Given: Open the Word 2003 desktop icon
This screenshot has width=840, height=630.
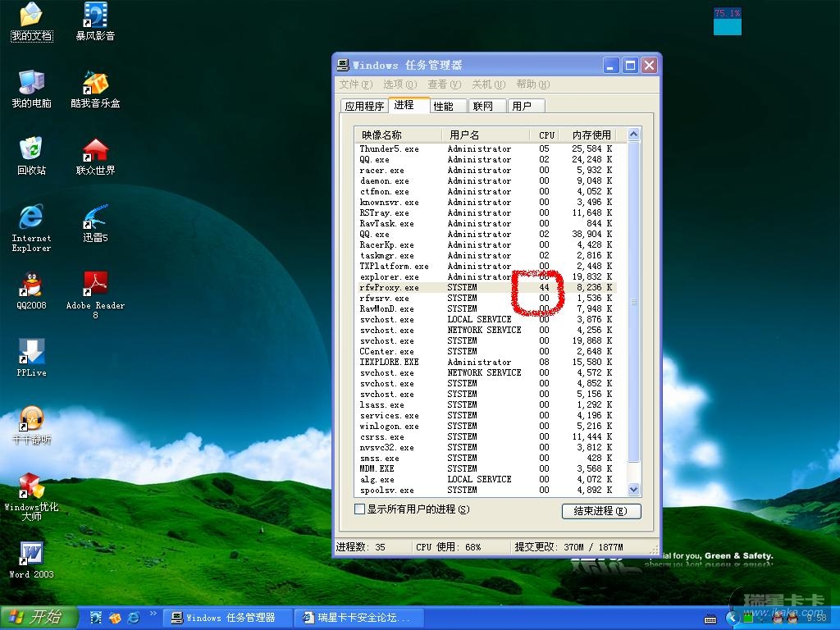Looking at the screenshot, I should pyautogui.click(x=31, y=554).
